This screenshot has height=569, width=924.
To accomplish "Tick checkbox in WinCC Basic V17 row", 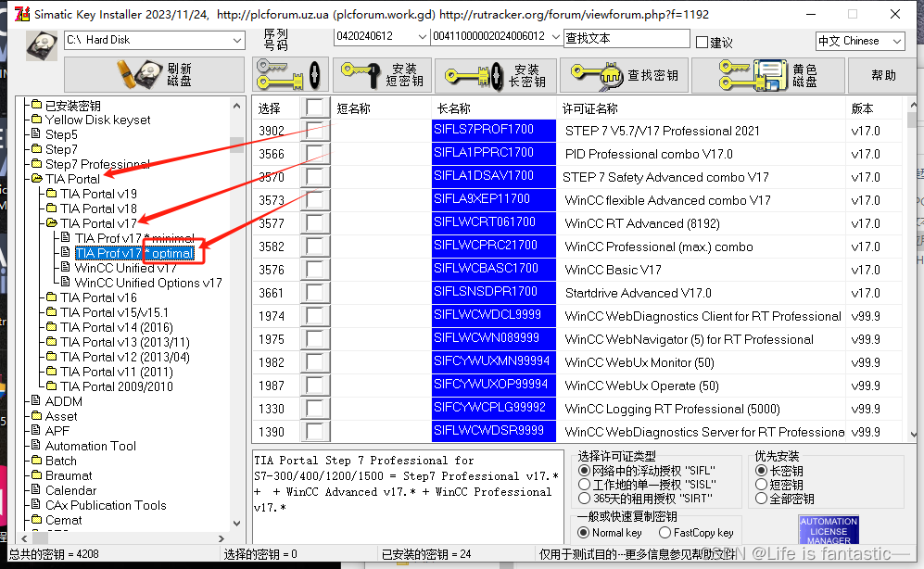I will (x=315, y=270).
